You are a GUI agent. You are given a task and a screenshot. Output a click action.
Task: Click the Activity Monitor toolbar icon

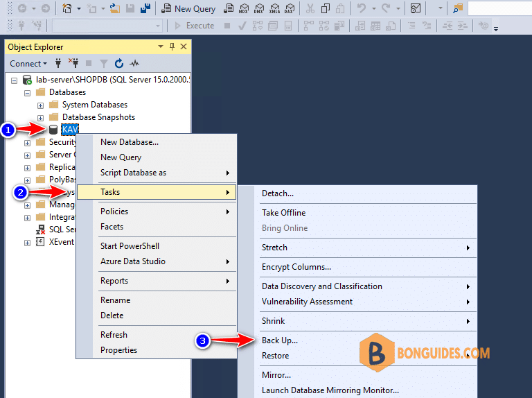pyautogui.click(x=416, y=8)
